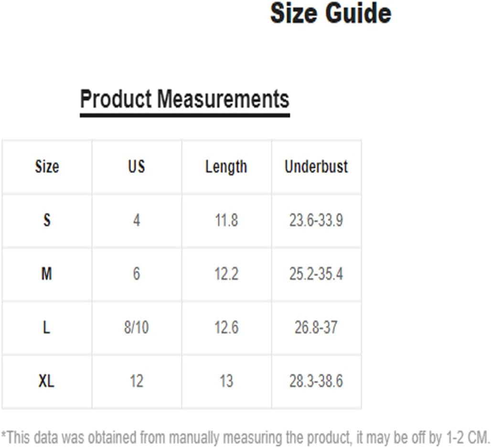Click the M size row label
This screenshot has width=491, height=448.
coord(47,274)
